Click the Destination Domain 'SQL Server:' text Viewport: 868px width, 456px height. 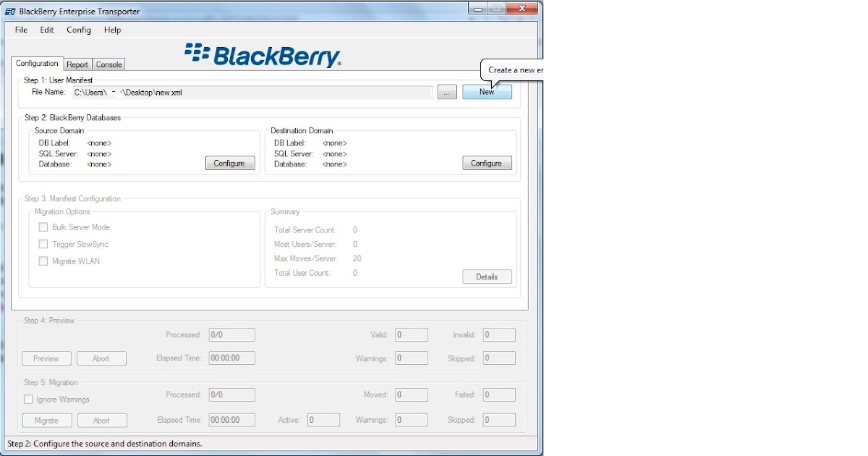pyautogui.click(x=294, y=153)
